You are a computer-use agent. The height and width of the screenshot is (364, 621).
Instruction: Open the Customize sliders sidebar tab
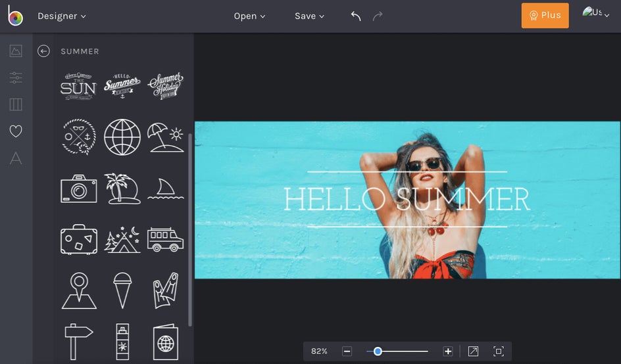coord(16,78)
